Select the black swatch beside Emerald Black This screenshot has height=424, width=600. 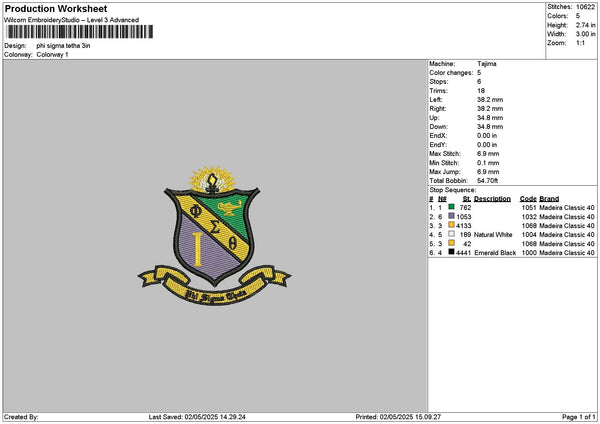[452, 252]
